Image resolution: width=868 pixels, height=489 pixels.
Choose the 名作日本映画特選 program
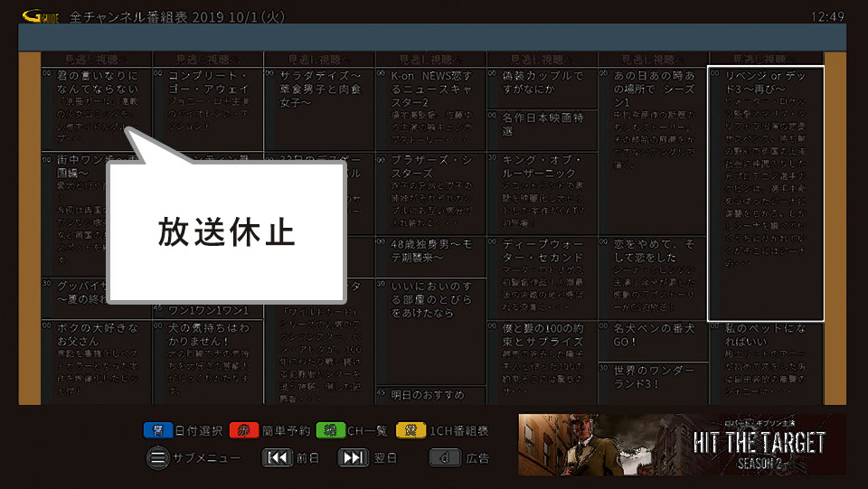(x=541, y=125)
